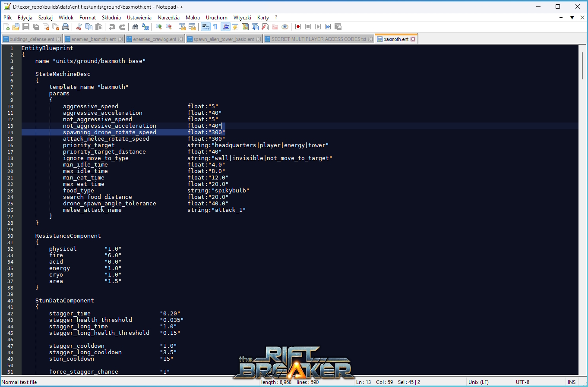Run macro multiple times icon
The image size is (588, 387).
(x=328, y=27)
